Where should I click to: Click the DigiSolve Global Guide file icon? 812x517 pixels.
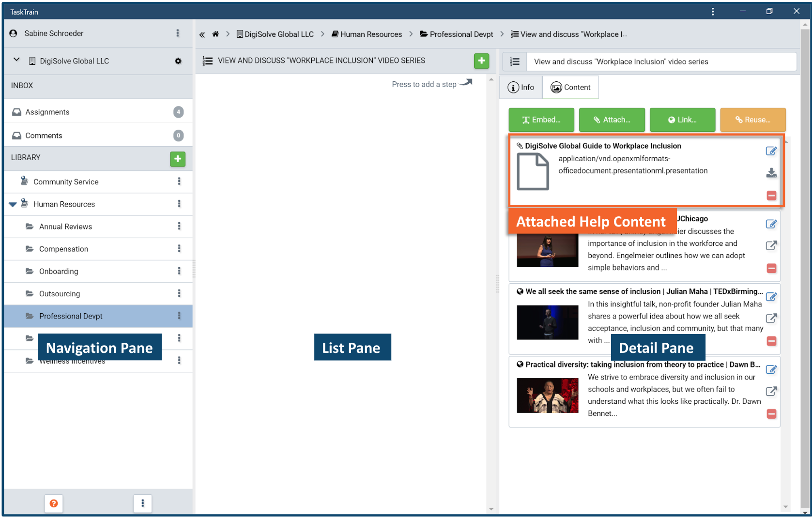[533, 171]
